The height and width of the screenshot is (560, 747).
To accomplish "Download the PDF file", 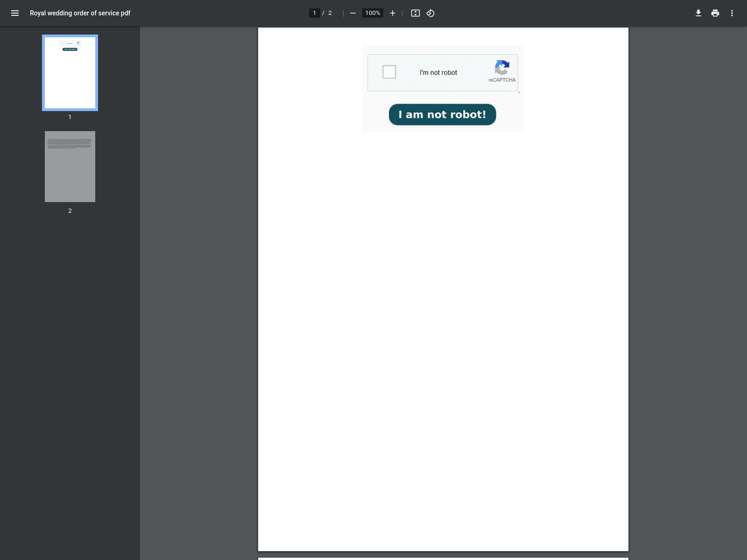I will pyautogui.click(x=698, y=13).
